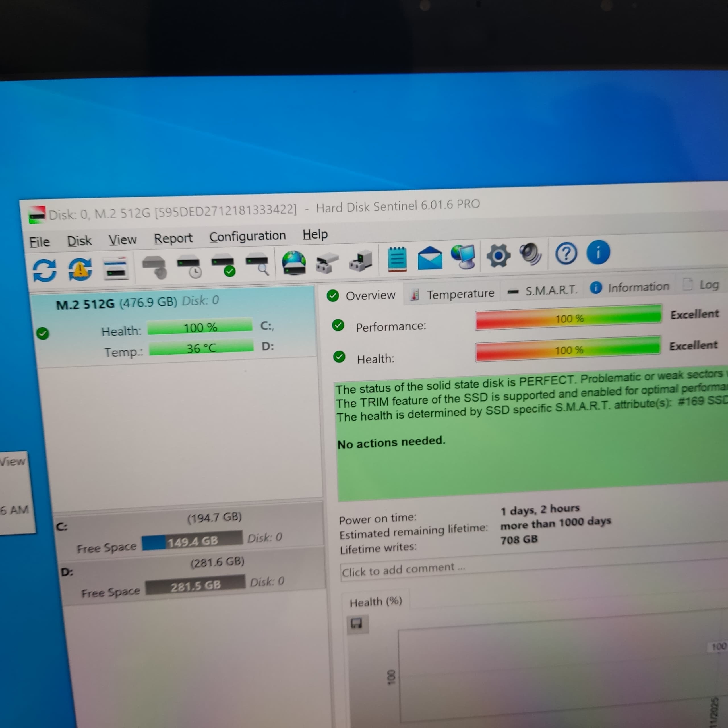Image resolution: width=728 pixels, height=728 pixels.
Task: Click the blue envelope e-mail icon
Action: point(430,258)
